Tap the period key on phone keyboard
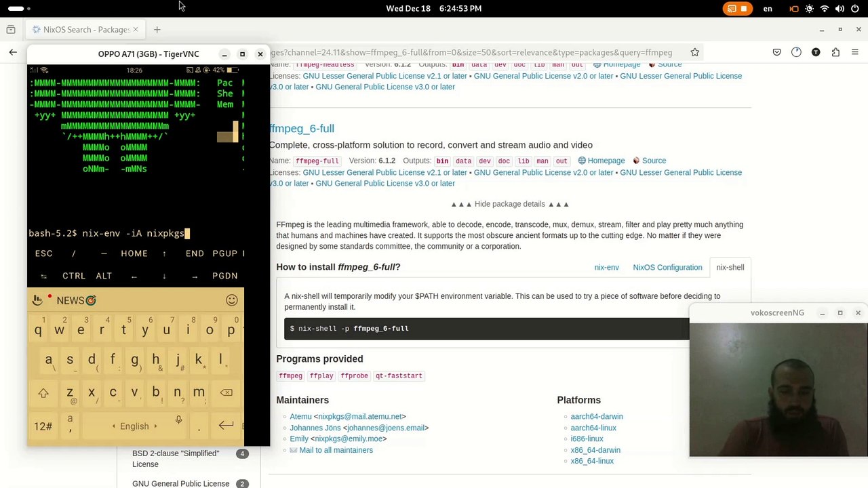868x488 pixels. [199, 426]
